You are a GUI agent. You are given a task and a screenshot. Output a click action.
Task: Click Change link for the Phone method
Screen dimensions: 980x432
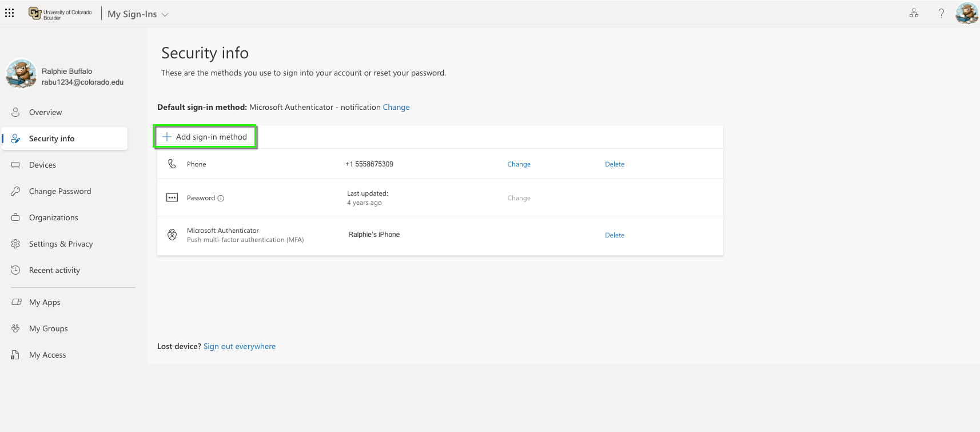(x=519, y=164)
